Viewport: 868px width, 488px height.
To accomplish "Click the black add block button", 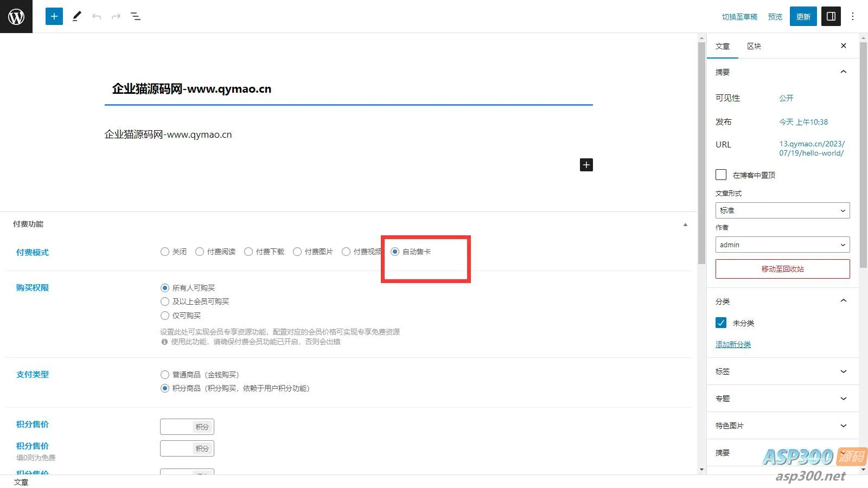I will tap(586, 165).
